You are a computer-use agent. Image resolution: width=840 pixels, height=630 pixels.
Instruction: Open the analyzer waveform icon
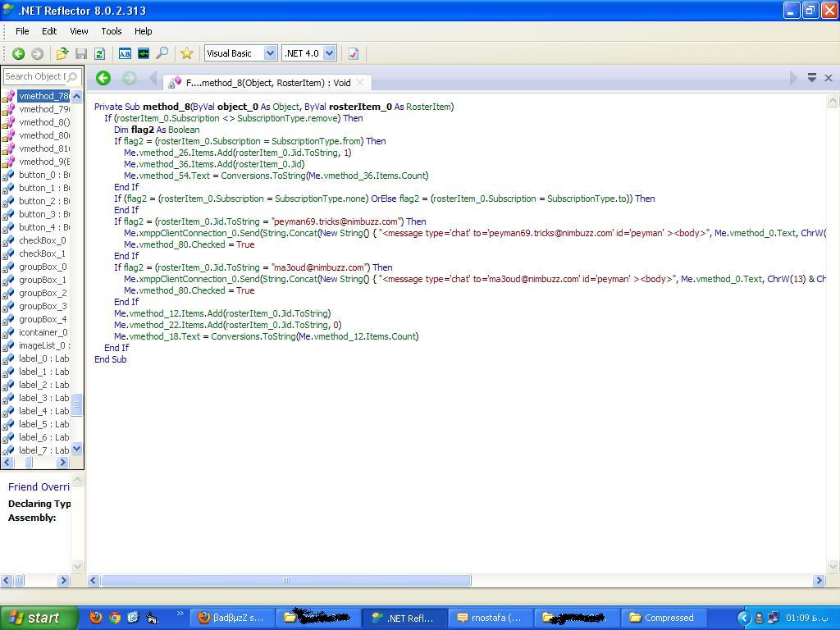tap(143, 53)
